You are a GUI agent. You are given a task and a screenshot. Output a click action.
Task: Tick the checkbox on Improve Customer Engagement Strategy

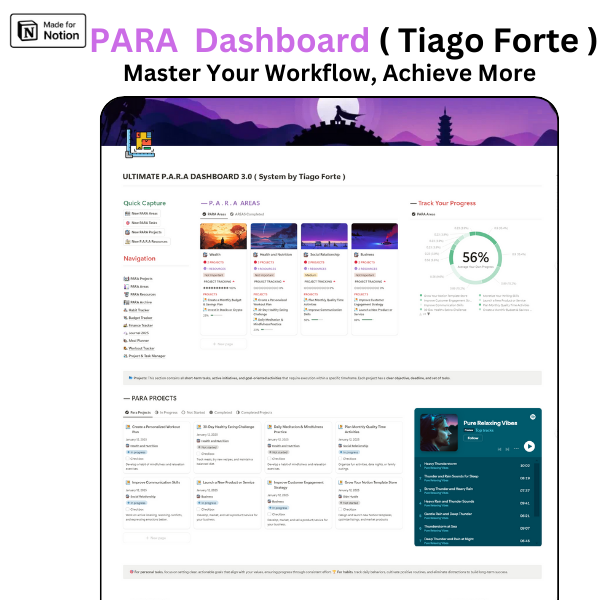[269, 514]
